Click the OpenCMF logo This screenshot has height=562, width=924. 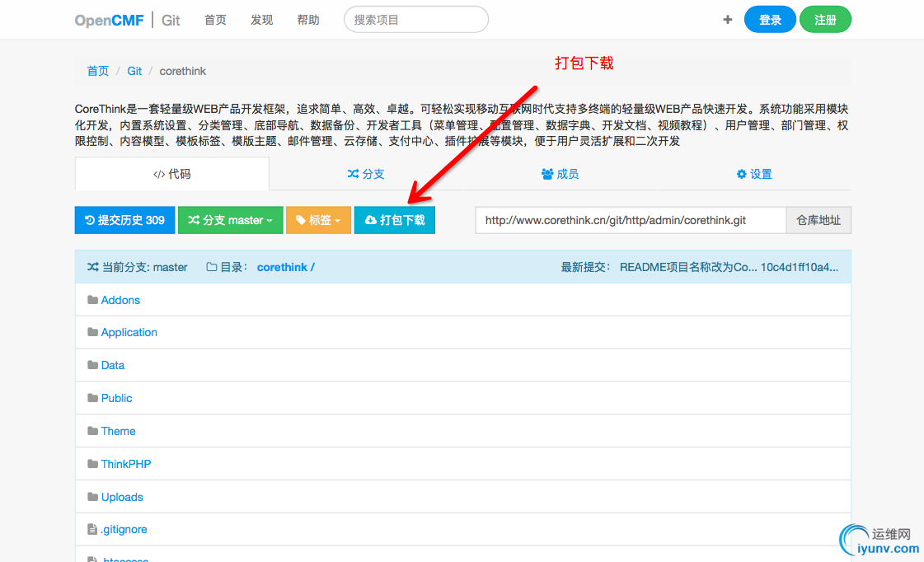[109, 20]
